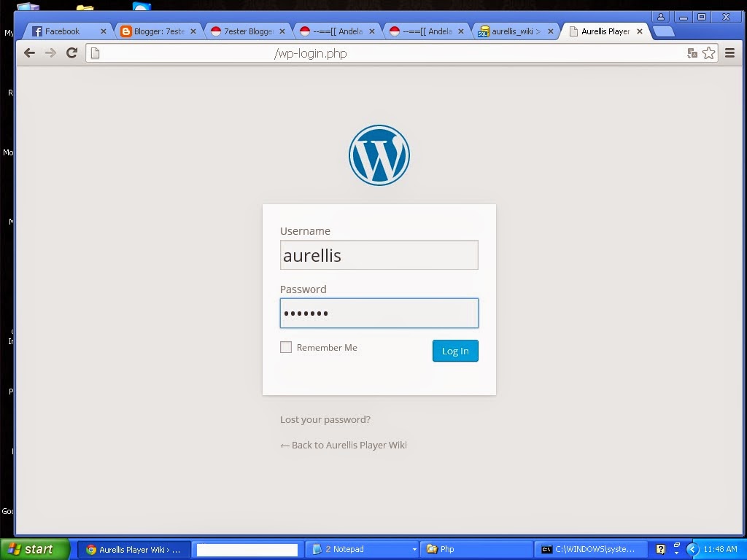
Task: Click the translate icon in address bar
Action: tap(692, 53)
